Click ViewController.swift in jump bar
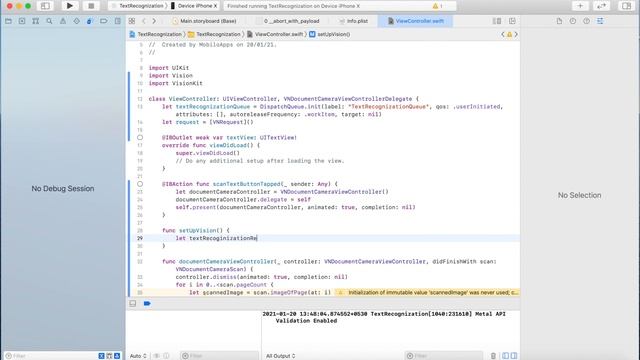 coord(275,34)
